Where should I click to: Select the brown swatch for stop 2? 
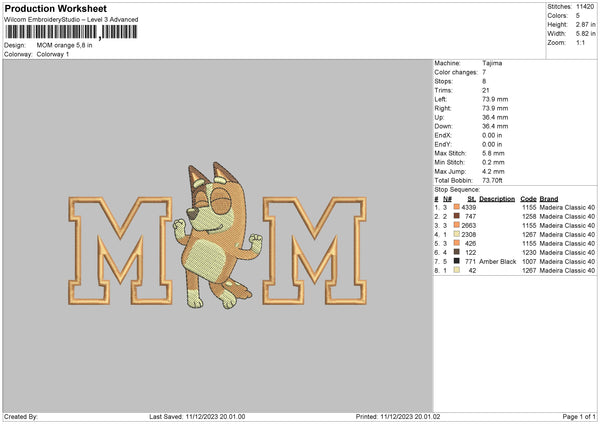tap(457, 216)
